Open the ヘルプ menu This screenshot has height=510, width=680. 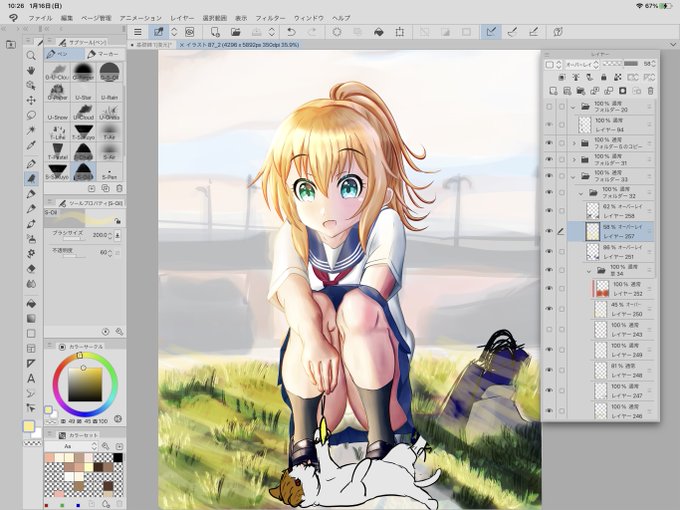341,18
